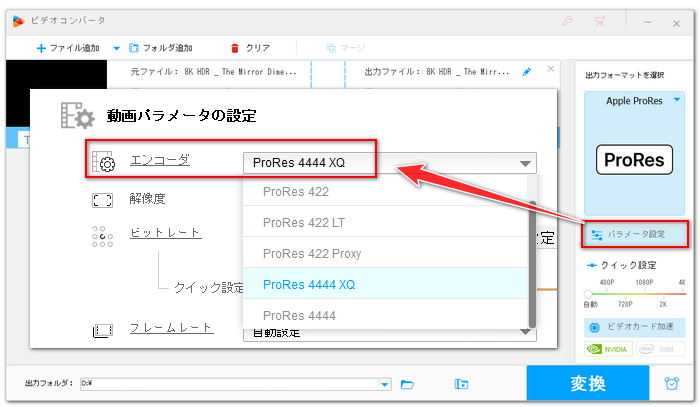
Task: Expand the Apple ProRes format dropdown arrow
Action: (679, 100)
